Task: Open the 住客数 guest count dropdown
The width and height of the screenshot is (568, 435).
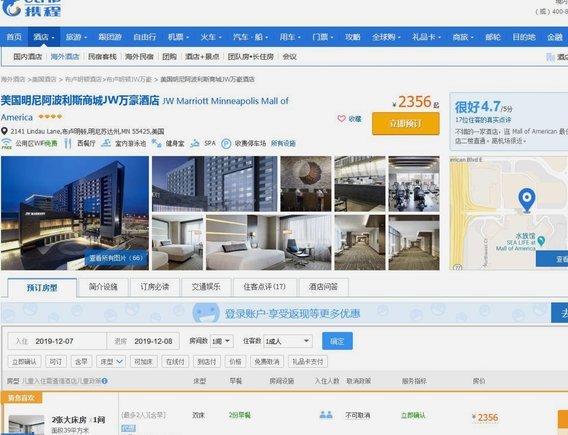Action: (x=288, y=341)
